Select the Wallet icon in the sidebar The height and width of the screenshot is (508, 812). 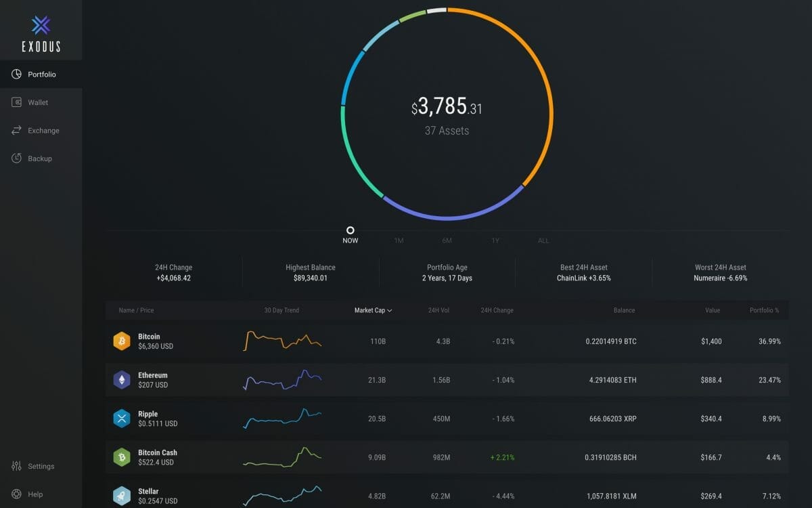(x=16, y=102)
